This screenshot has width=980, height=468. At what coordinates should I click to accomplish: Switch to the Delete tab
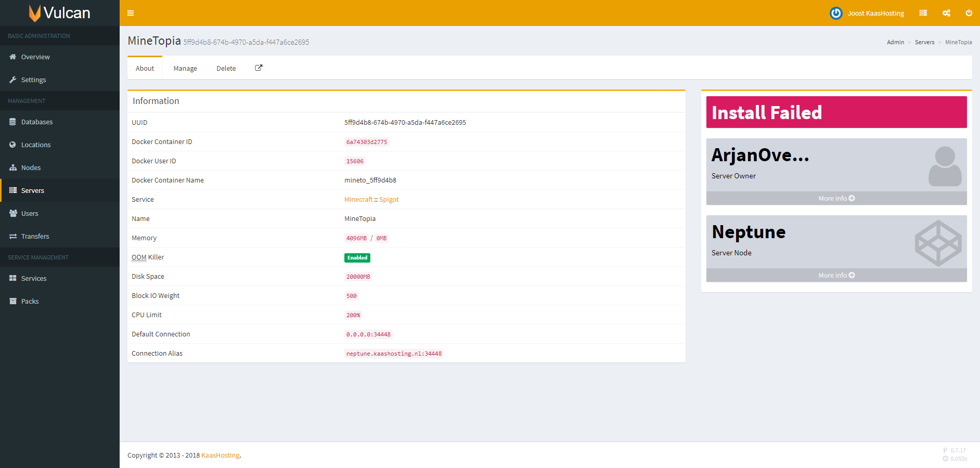[x=226, y=69]
